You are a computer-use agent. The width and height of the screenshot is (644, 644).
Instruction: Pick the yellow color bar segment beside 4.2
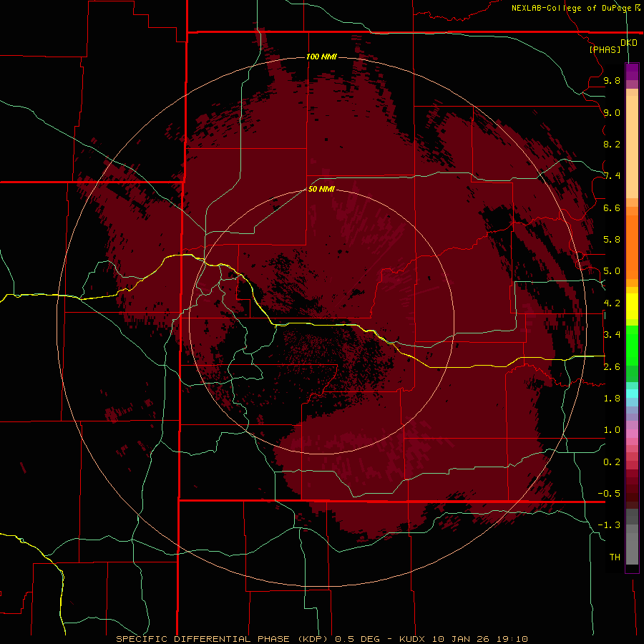632,306
